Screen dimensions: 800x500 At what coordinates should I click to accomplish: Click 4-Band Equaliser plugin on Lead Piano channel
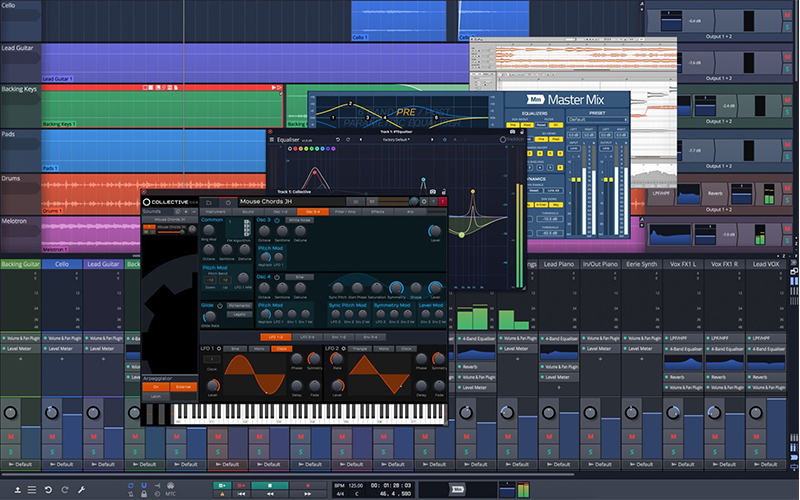pyautogui.click(x=559, y=338)
